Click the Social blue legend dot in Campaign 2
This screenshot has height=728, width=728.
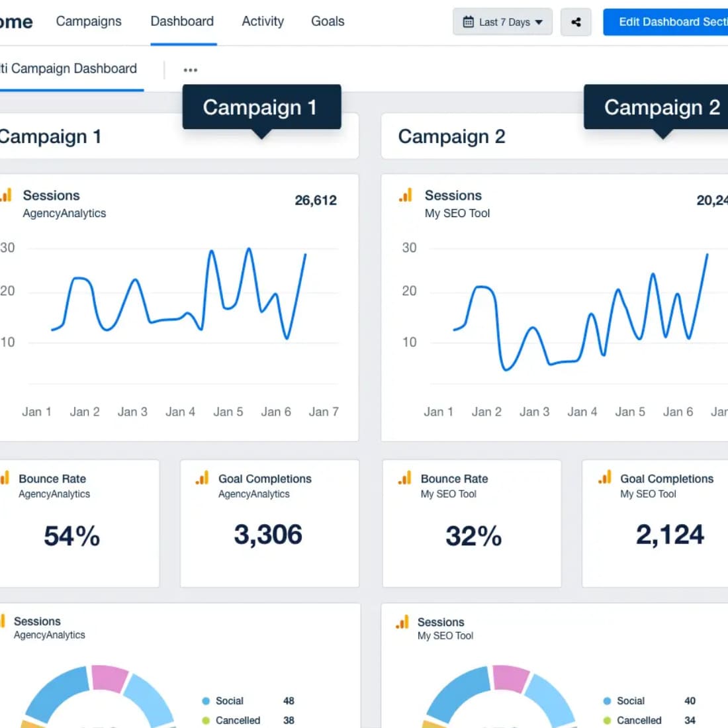pos(607,701)
